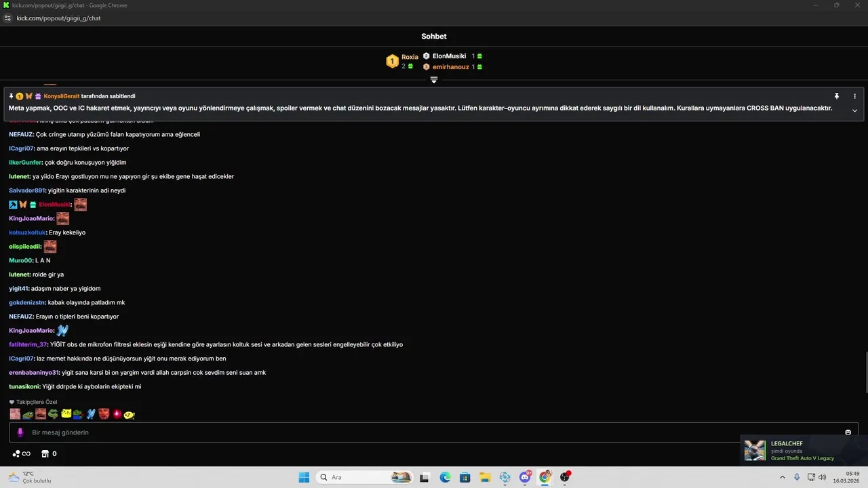Image resolution: width=868 pixels, height=488 pixels.
Task: Insert the yellow cat emote
Action: pyautogui.click(x=66, y=414)
